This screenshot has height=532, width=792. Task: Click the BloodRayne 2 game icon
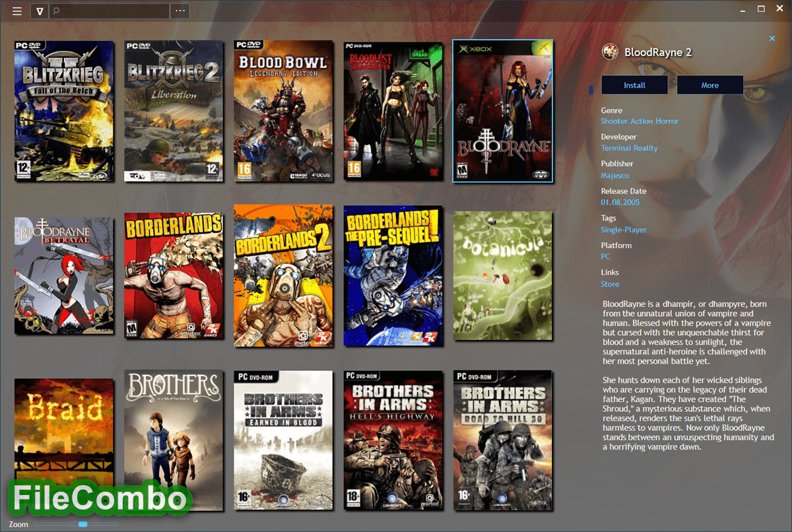(x=610, y=52)
